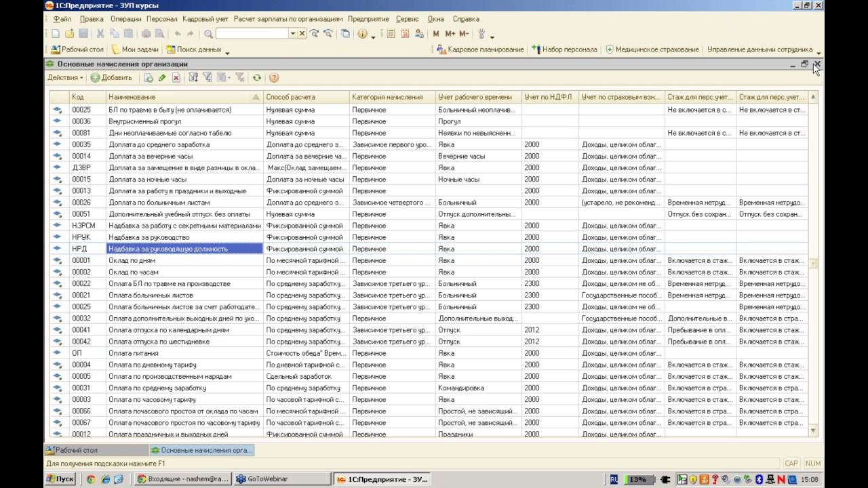Open the Кадровый учет menu
Screen dimensions: 868x488
pyautogui.click(x=205, y=19)
